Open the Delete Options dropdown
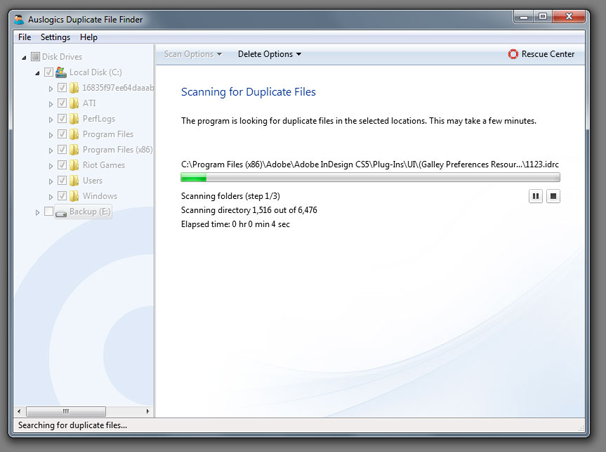The image size is (606, 452). coord(269,54)
